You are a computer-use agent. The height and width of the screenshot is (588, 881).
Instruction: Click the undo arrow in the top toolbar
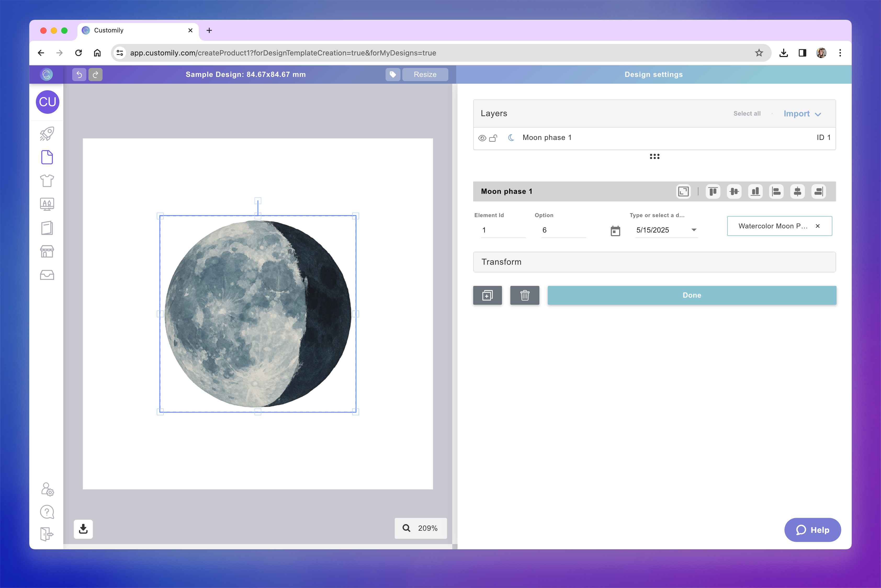pos(79,74)
